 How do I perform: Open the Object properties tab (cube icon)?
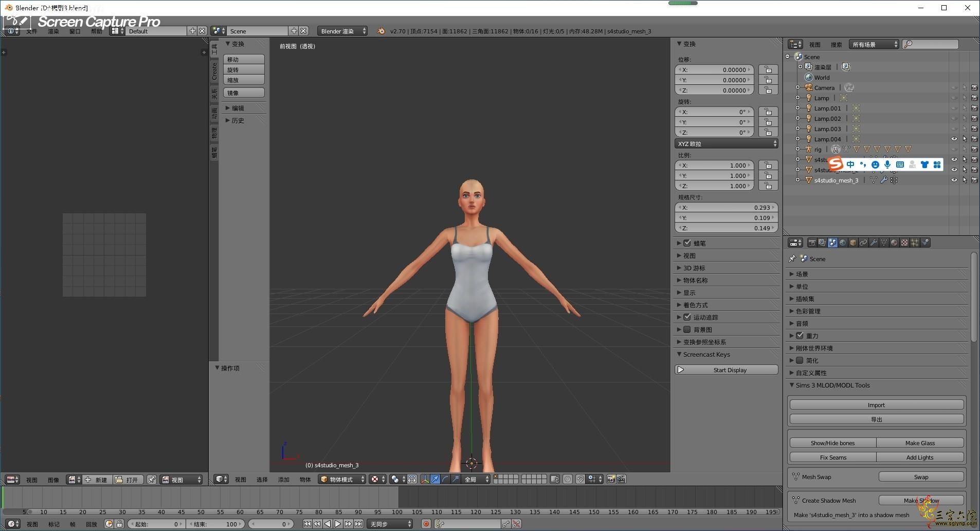coord(853,243)
